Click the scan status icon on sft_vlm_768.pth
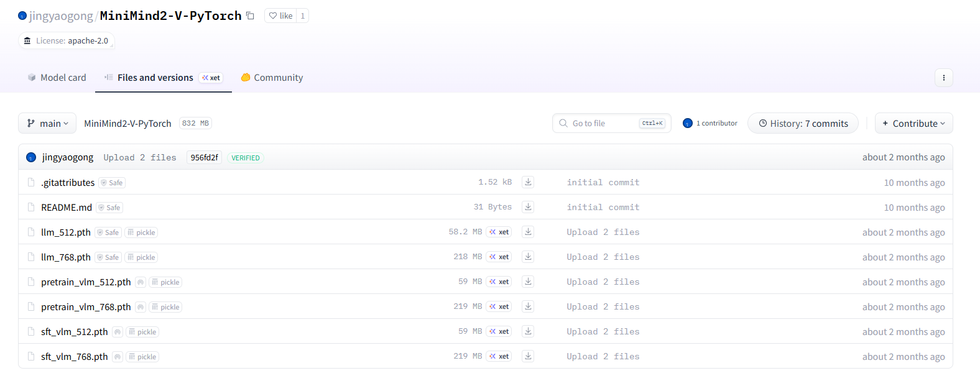 point(118,357)
